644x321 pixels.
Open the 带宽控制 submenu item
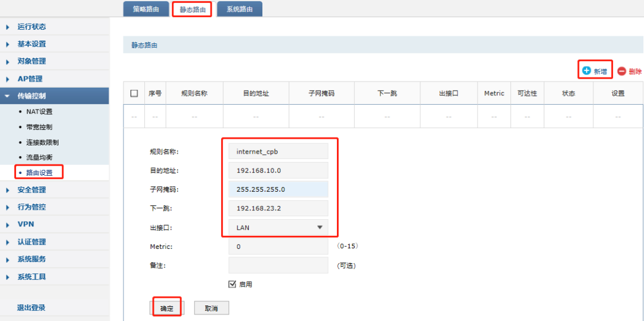(x=39, y=127)
